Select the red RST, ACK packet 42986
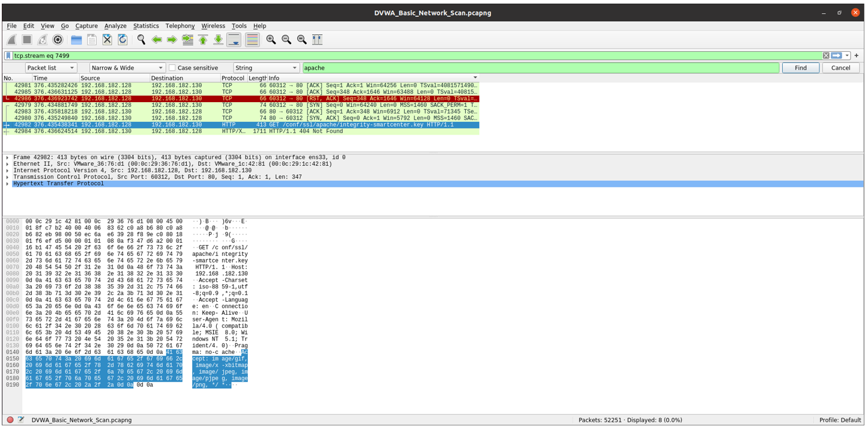Screen dimensions: 868x432 pyautogui.click(x=241, y=99)
